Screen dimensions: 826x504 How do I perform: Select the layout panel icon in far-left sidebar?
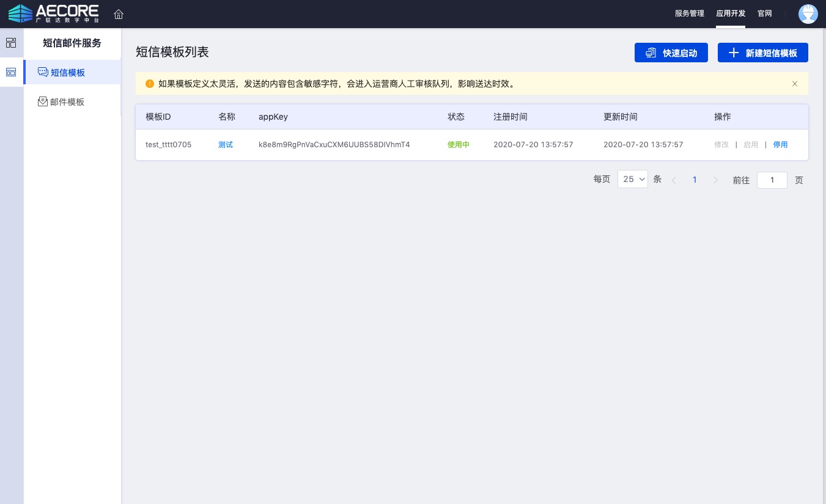coord(11,72)
